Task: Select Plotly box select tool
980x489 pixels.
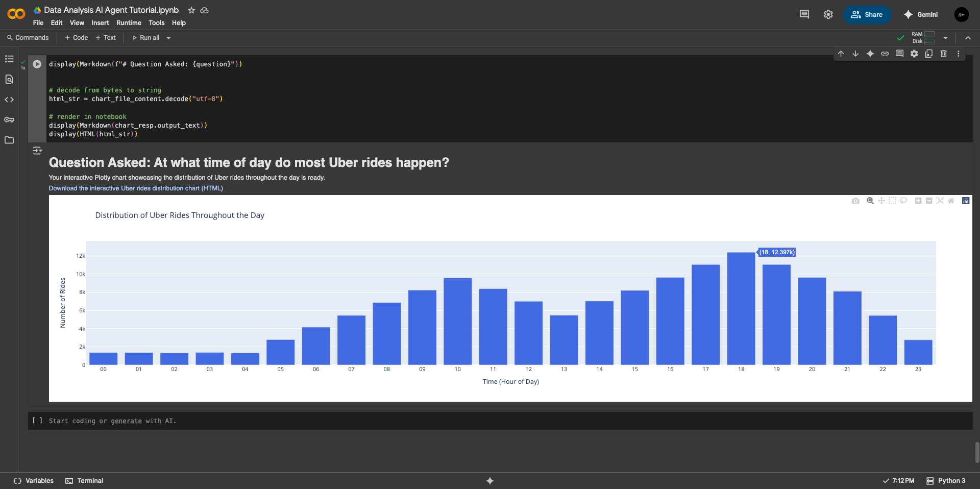Action: pyautogui.click(x=892, y=201)
